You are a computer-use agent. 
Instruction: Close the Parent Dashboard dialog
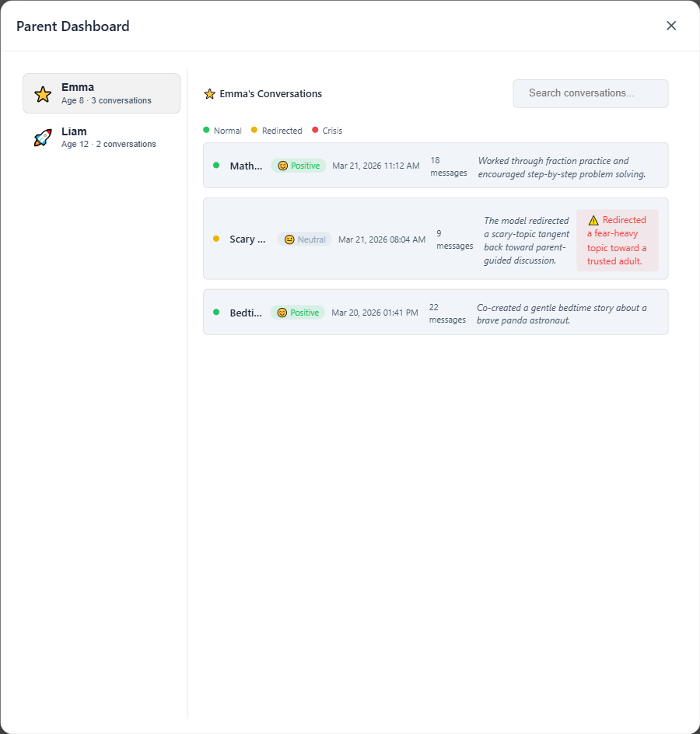pyautogui.click(x=671, y=26)
